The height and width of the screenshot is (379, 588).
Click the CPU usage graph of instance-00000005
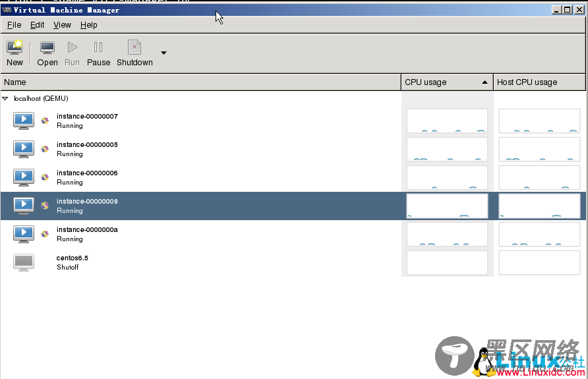(447, 149)
